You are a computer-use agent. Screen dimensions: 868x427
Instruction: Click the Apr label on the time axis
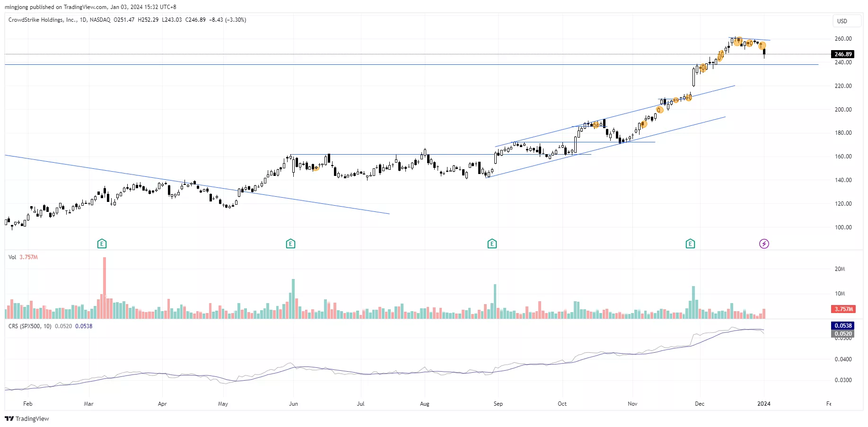[x=162, y=404]
